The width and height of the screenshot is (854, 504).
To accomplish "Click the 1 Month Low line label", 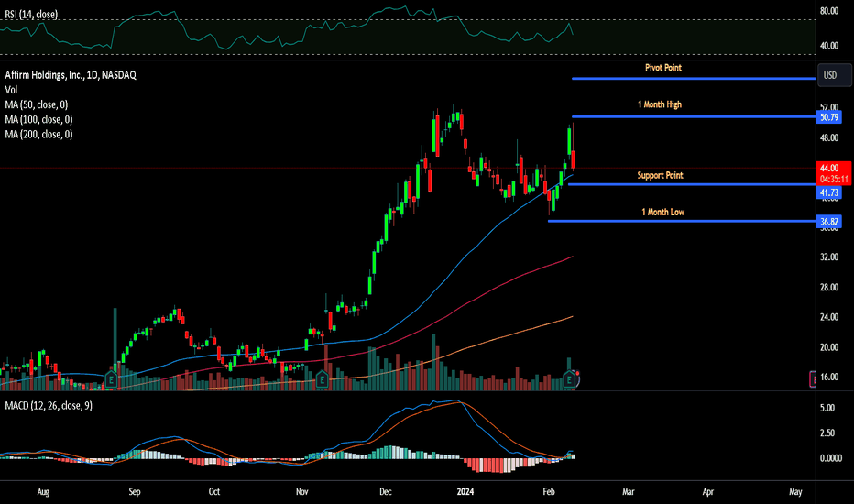I will [x=662, y=212].
